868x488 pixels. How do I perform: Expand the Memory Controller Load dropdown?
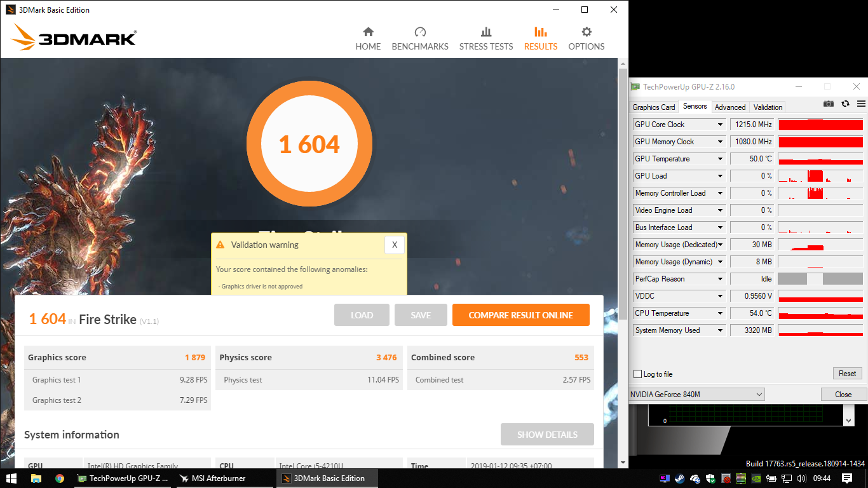[x=720, y=193]
